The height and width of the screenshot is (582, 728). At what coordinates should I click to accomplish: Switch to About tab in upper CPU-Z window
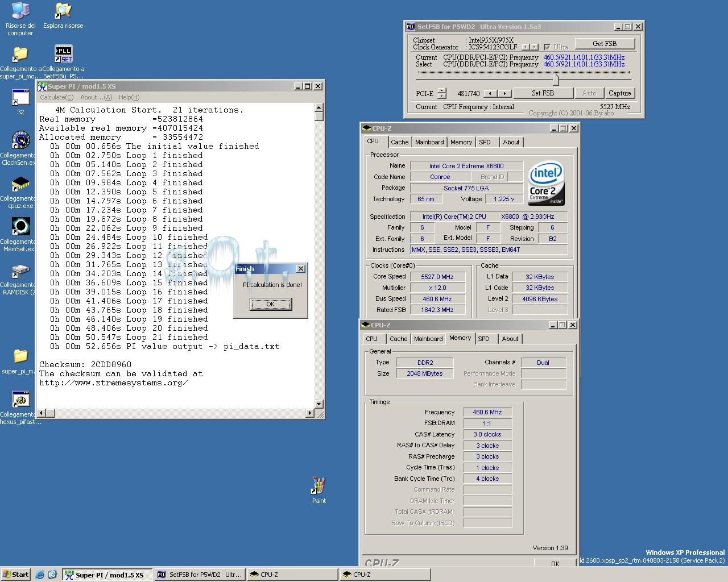pos(511,142)
